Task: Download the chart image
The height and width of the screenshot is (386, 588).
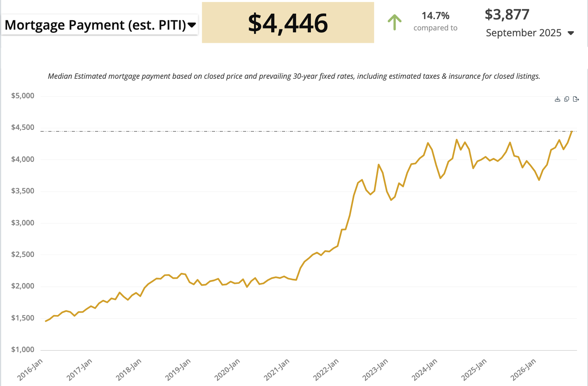Action: [557, 99]
